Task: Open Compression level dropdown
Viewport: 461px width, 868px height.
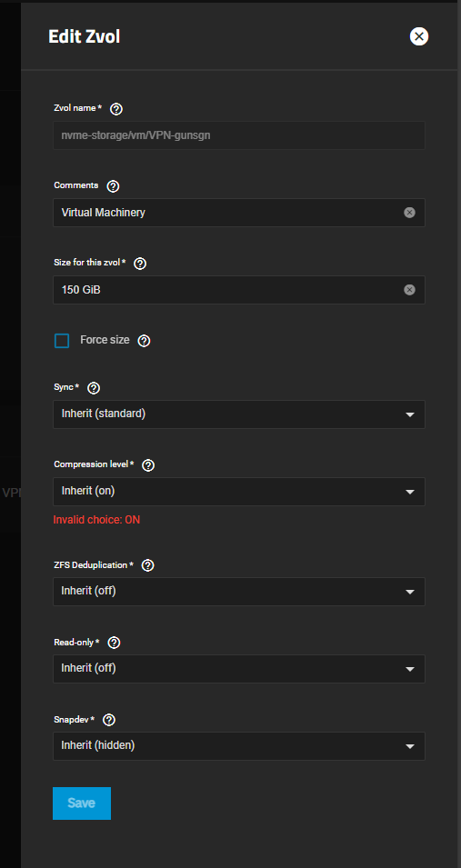Action: (239, 492)
